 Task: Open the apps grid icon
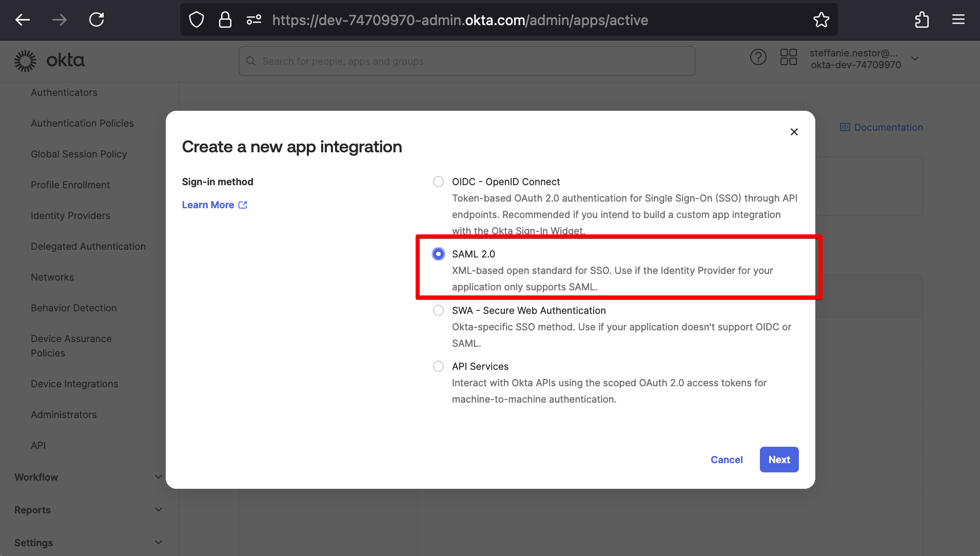pyautogui.click(x=788, y=57)
